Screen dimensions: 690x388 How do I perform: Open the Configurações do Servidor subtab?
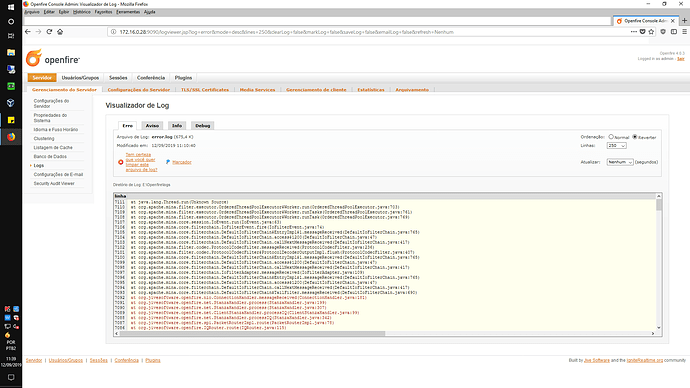139,90
